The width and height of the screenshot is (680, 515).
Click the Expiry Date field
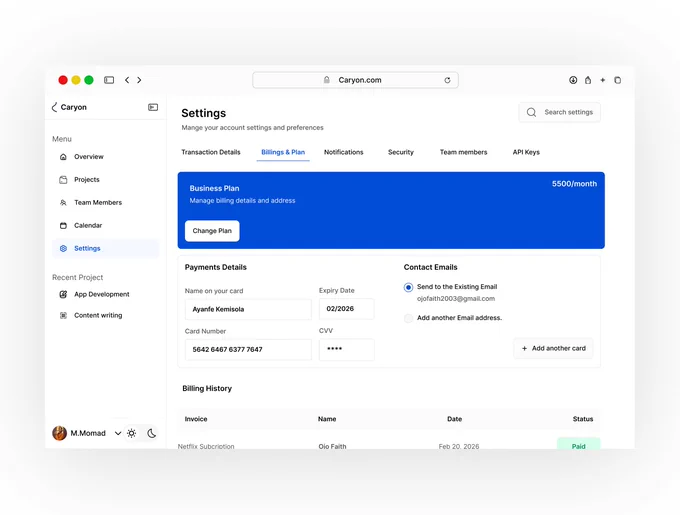(347, 309)
